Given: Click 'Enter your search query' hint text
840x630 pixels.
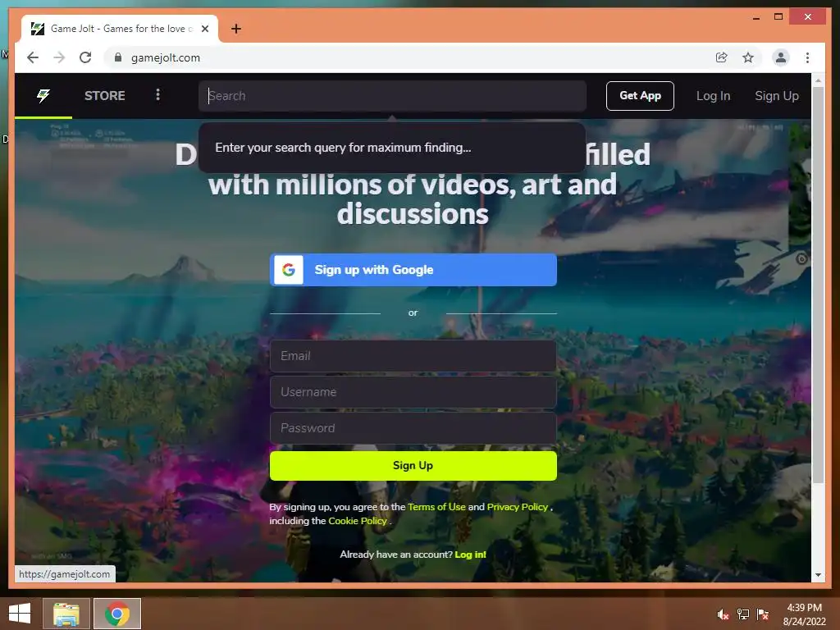Looking at the screenshot, I should click(x=343, y=148).
